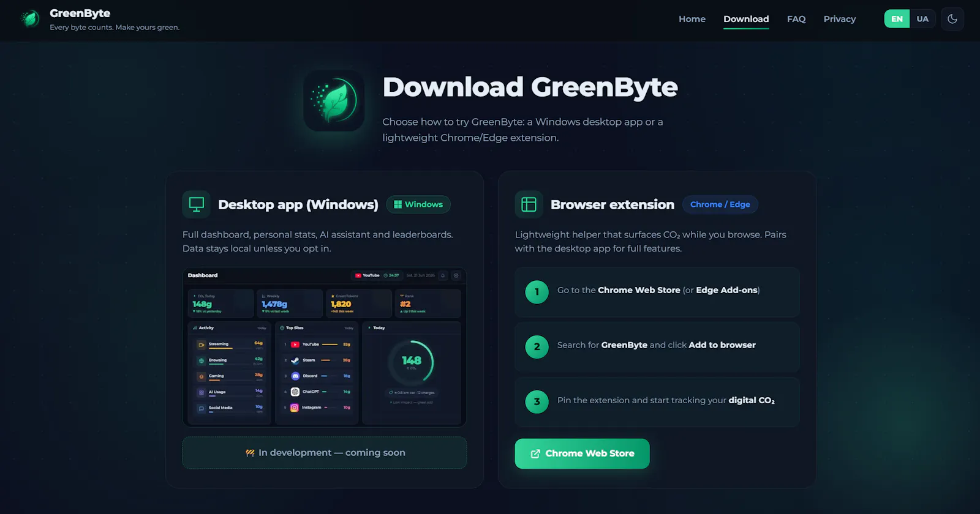Click the 'Browser extension' heading
Screen dimensions: 980x514
(x=612, y=204)
